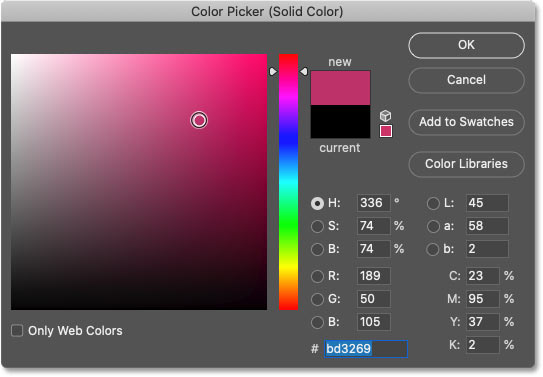Enable the Only Web Colors checkbox

point(17,330)
